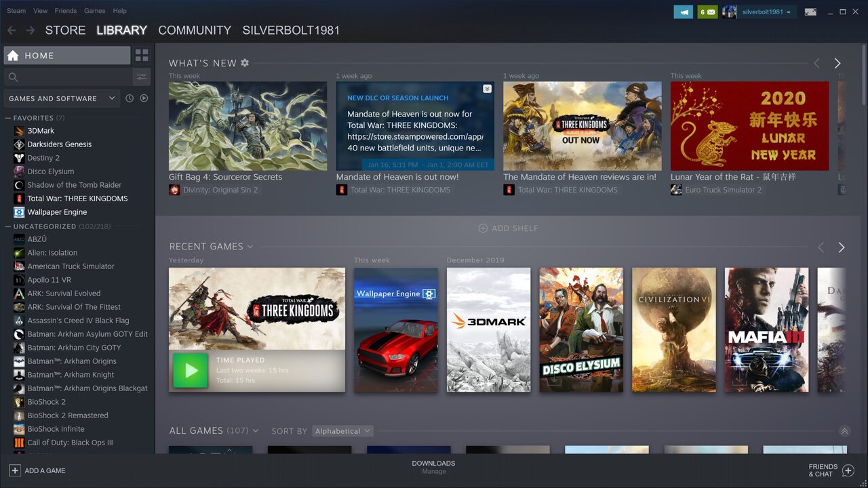The width and height of the screenshot is (868, 488).
Task: Open the Mafia III game cover
Action: [x=766, y=330]
